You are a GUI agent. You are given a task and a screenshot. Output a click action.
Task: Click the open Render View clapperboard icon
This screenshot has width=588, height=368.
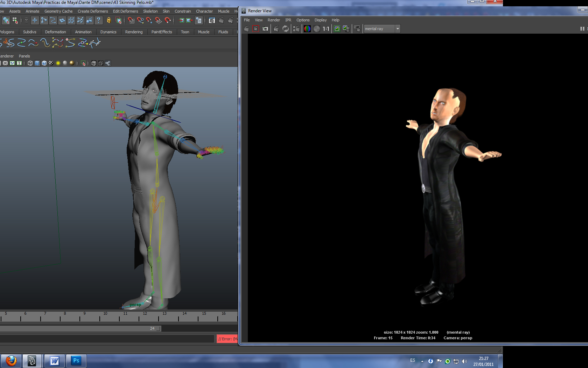point(212,20)
